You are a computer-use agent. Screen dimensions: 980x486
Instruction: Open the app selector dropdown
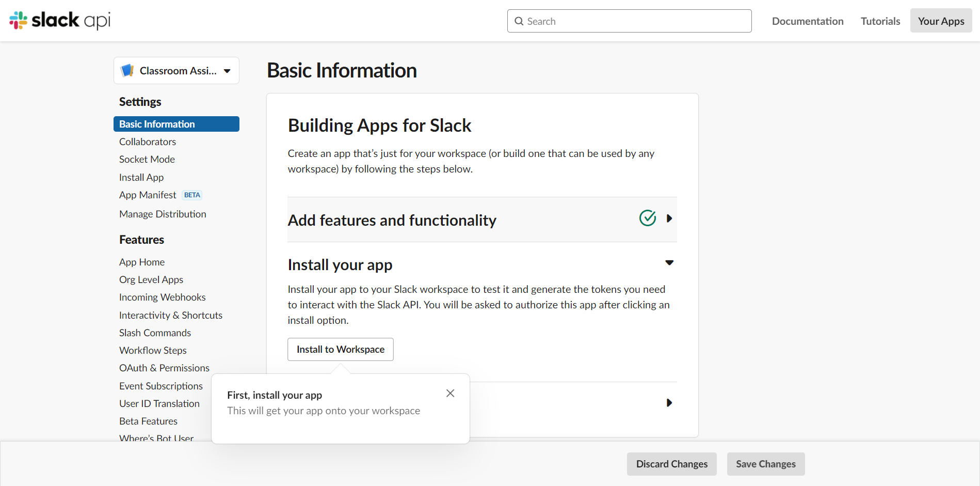[227, 71]
